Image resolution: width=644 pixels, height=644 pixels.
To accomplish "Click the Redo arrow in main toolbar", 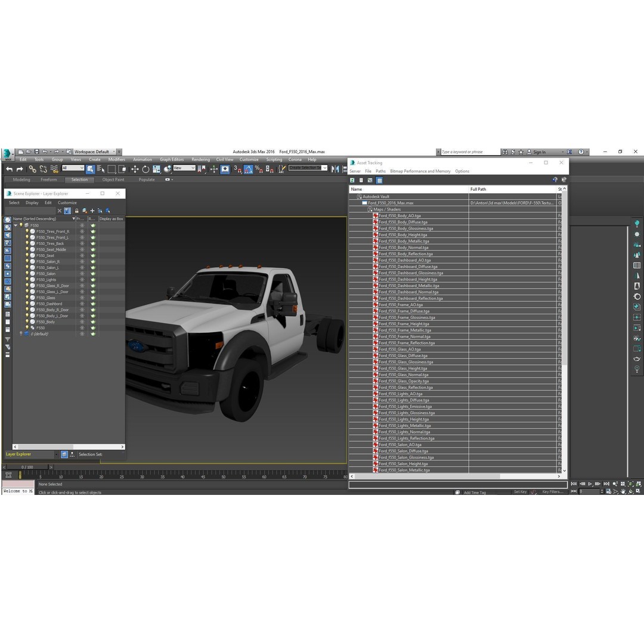I will 19,169.
